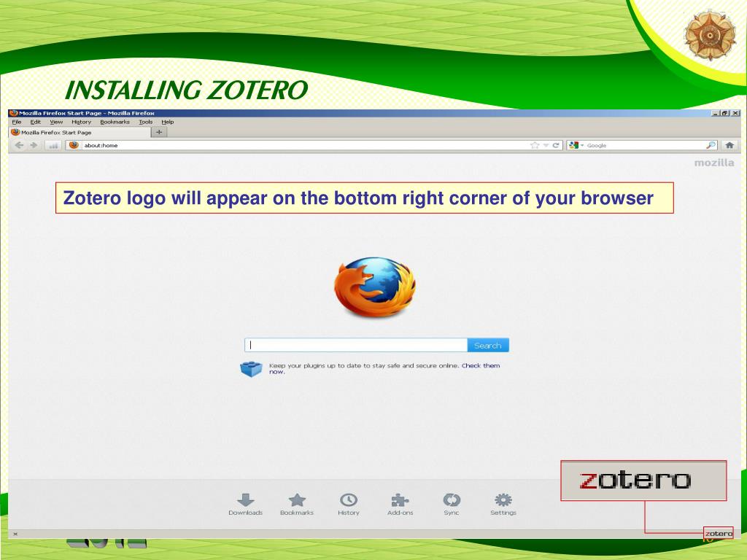Click the large Firefox logo
Viewport: 747px width, 560px height.
point(374,287)
